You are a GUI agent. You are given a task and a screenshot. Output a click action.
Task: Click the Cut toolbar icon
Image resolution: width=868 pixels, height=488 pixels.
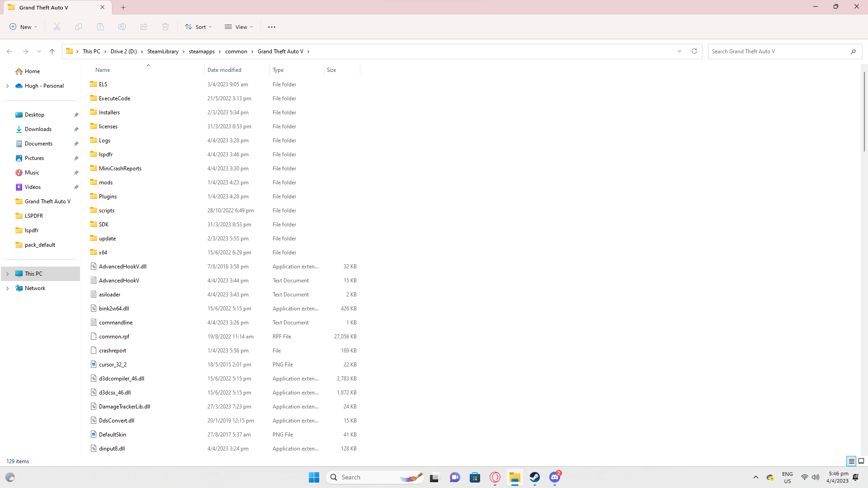[x=57, y=27]
